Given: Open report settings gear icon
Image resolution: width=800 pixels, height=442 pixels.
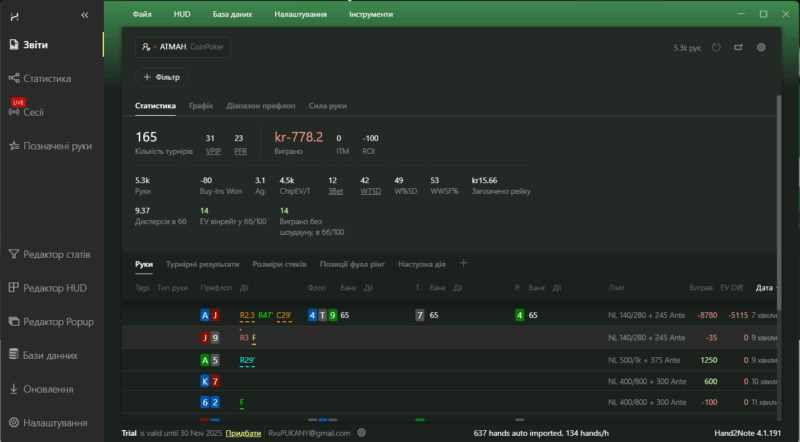Looking at the screenshot, I should 761,47.
